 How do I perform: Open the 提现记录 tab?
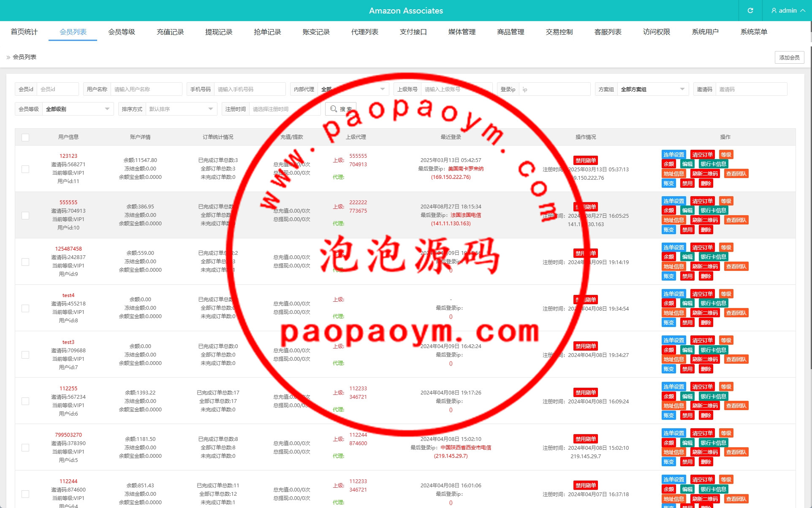[219, 32]
